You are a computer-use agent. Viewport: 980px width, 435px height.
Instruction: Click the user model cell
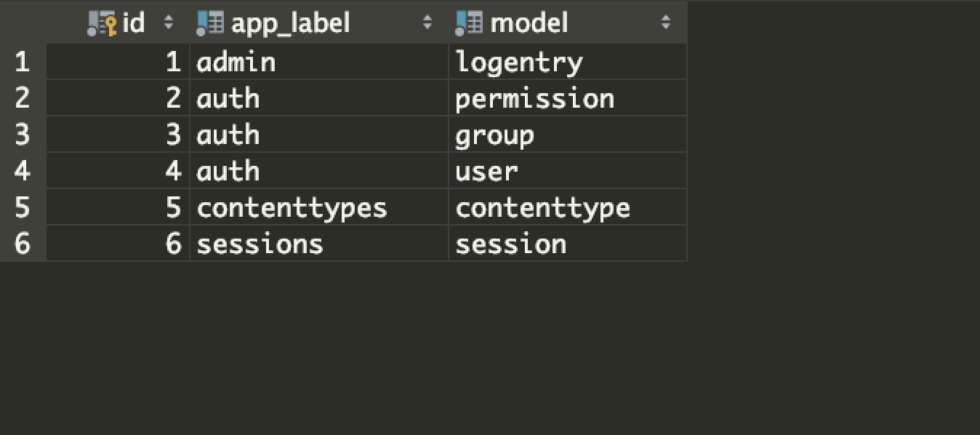[568, 171]
